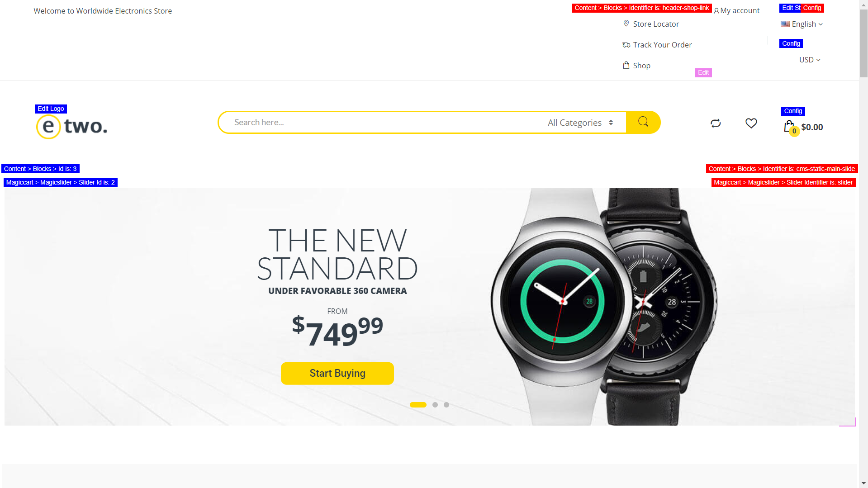
Task: Click the Shop bag icon in header
Action: 626,65
